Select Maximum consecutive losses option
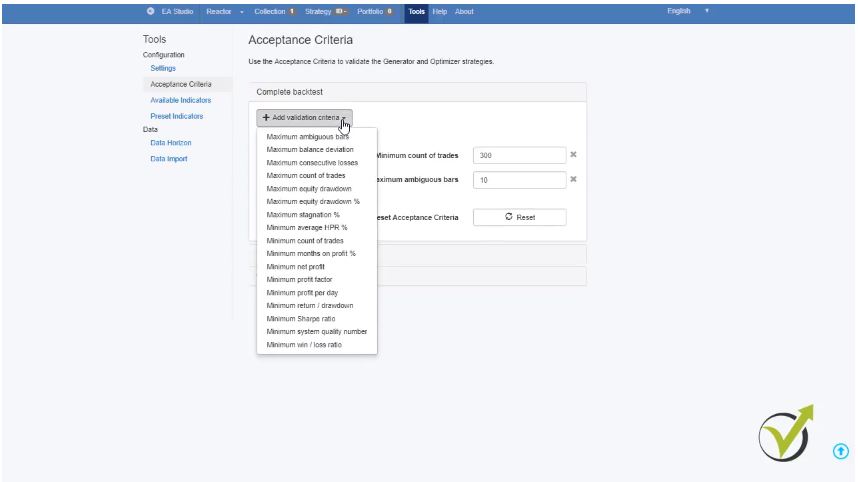This screenshot has height=482, width=858. (312, 163)
